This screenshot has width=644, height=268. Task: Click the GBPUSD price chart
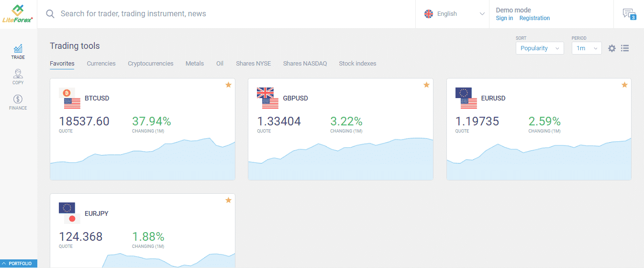(341, 159)
